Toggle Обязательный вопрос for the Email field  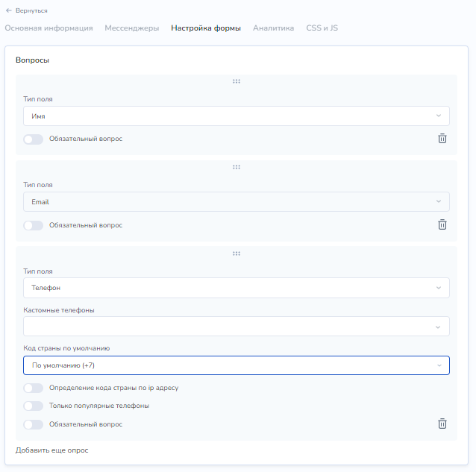[34, 225]
